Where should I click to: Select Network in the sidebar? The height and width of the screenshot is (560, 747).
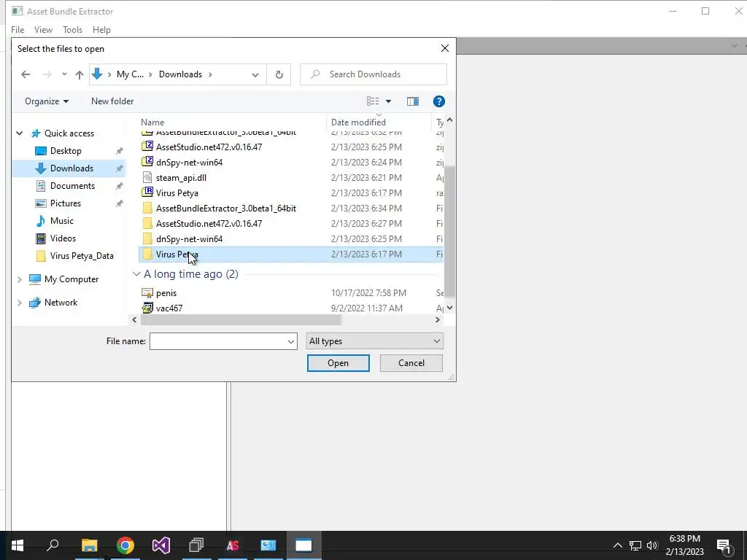61,303
